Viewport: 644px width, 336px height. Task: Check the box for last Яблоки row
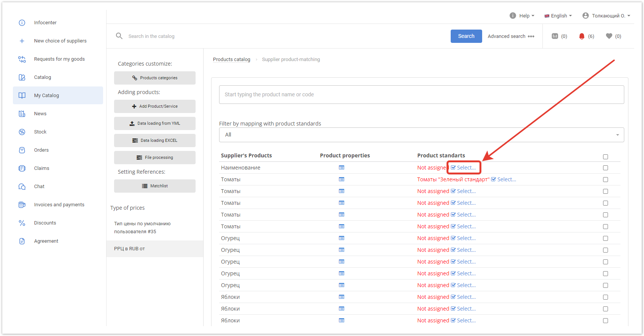click(x=605, y=320)
